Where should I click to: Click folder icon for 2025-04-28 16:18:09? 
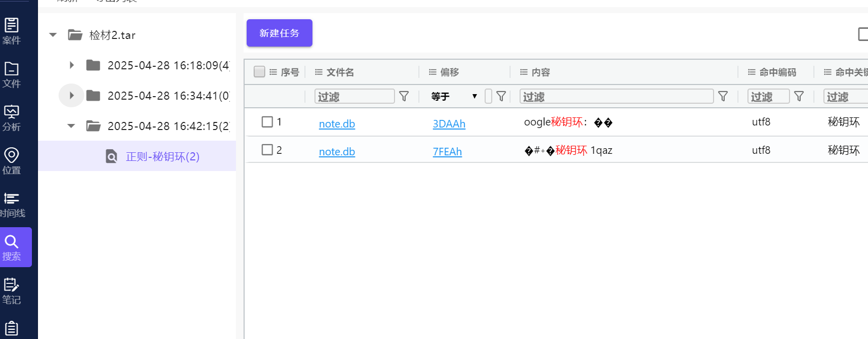[x=93, y=65]
